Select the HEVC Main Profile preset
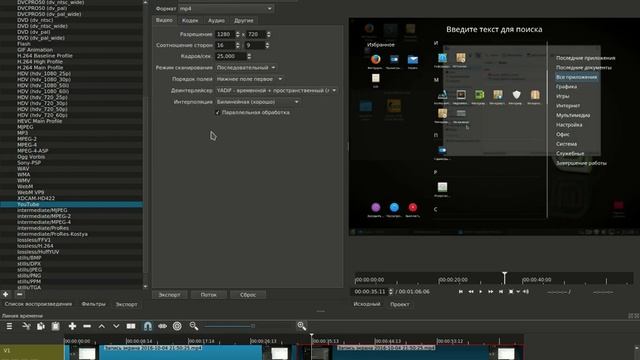Image resolution: width=640 pixels, height=360 pixels. coord(71,121)
